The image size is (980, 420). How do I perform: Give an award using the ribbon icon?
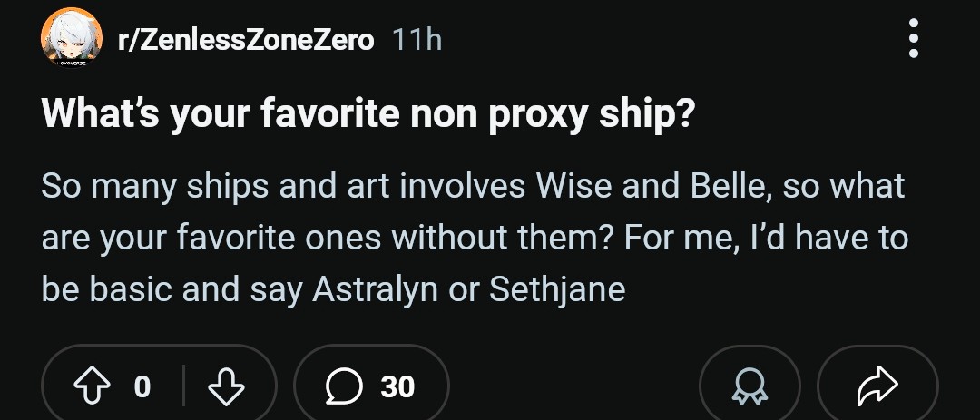point(750,387)
